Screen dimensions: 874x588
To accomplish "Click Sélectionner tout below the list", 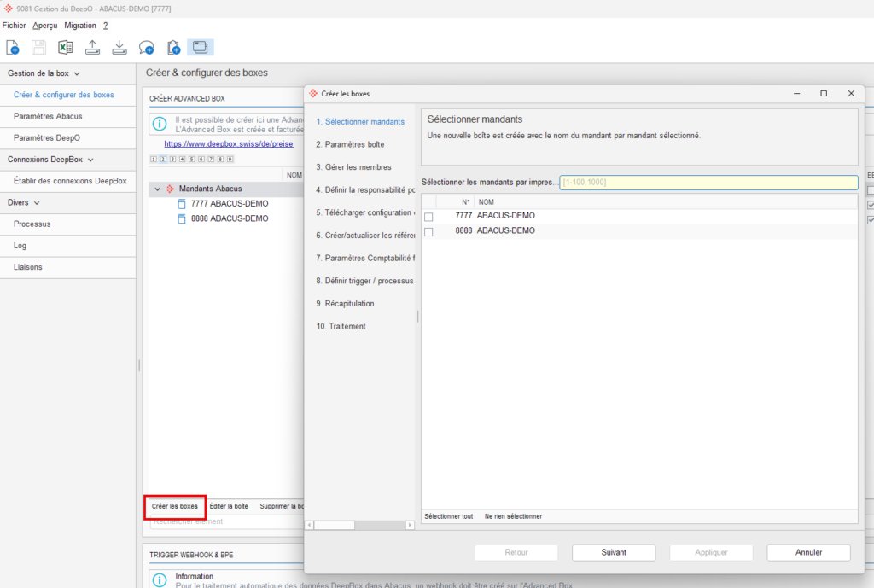I will 449,516.
